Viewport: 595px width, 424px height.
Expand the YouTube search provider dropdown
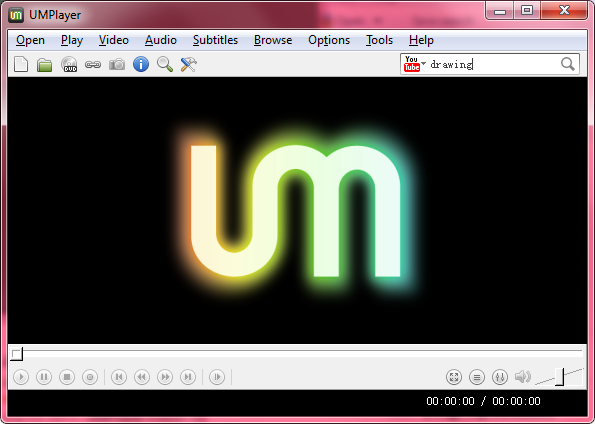[423, 63]
